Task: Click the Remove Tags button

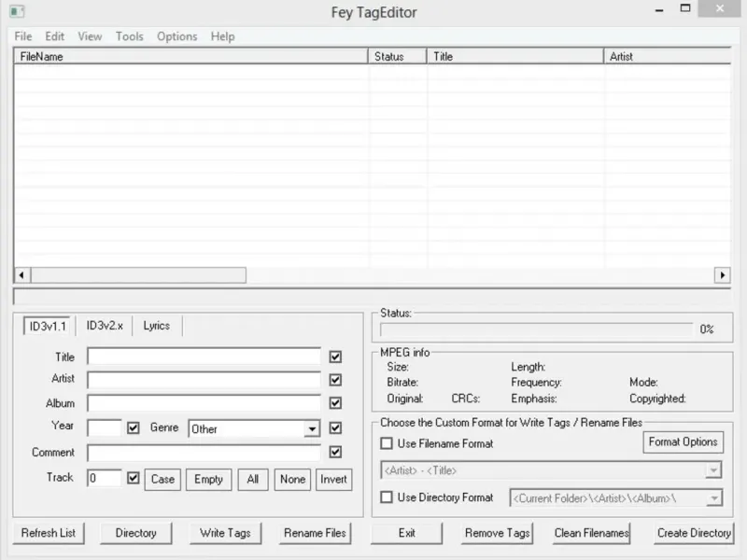Action: [498, 533]
